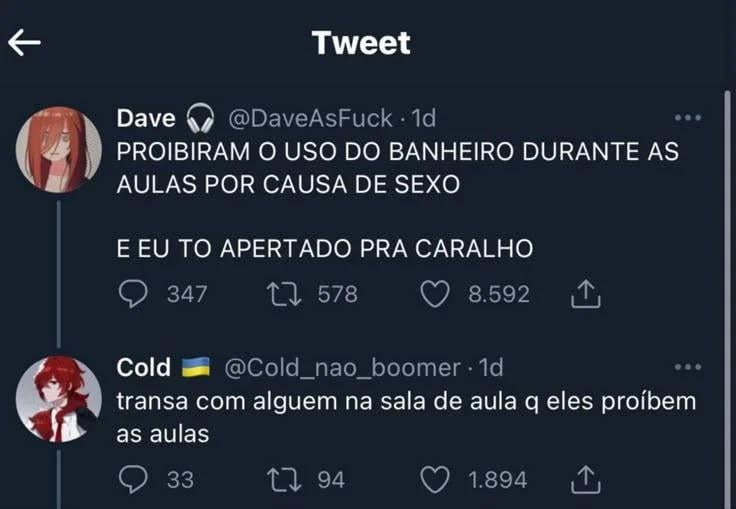Viewport: 736px width, 509px height.
Task: Share Cold's reply tweet
Action: 585,479
